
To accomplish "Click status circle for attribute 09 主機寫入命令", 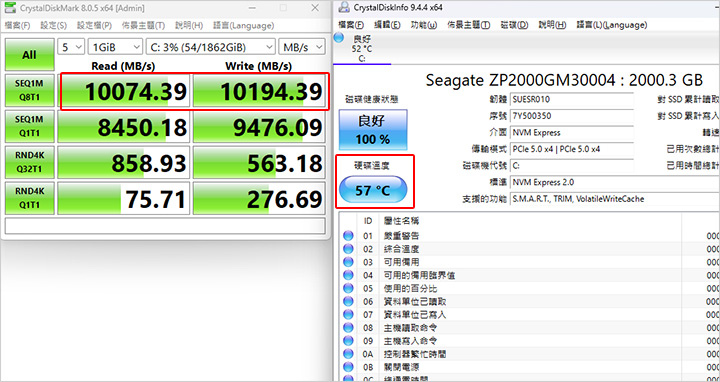I will (x=349, y=341).
